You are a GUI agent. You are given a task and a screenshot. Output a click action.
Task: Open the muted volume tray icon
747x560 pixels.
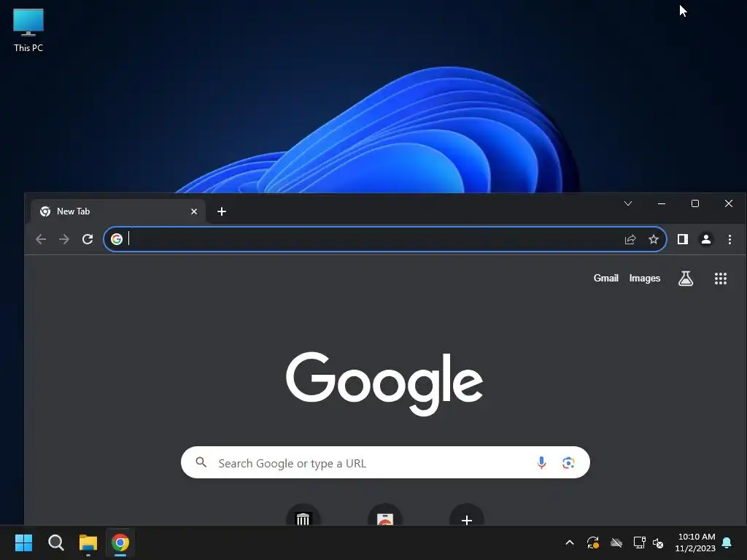[658, 542]
